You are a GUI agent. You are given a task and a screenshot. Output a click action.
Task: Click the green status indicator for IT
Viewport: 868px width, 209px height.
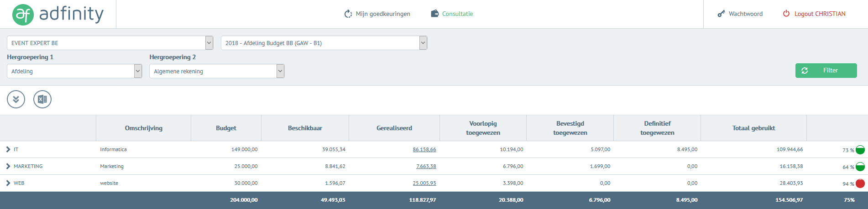(x=860, y=150)
